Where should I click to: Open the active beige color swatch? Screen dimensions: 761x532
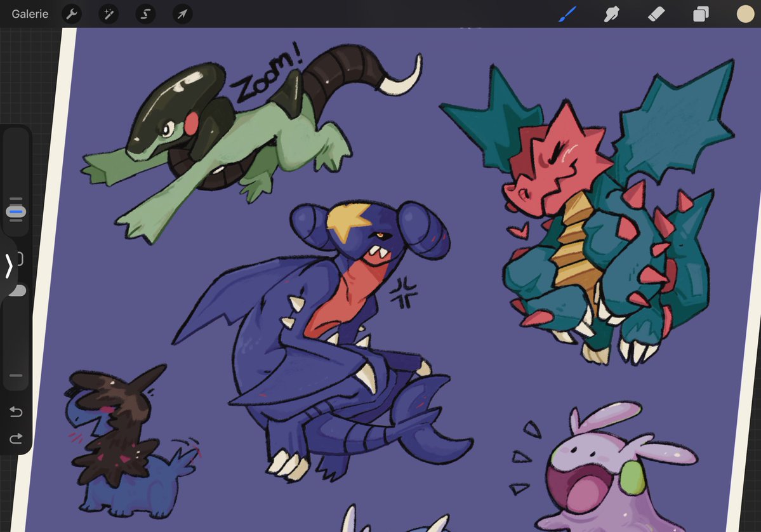click(746, 14)
